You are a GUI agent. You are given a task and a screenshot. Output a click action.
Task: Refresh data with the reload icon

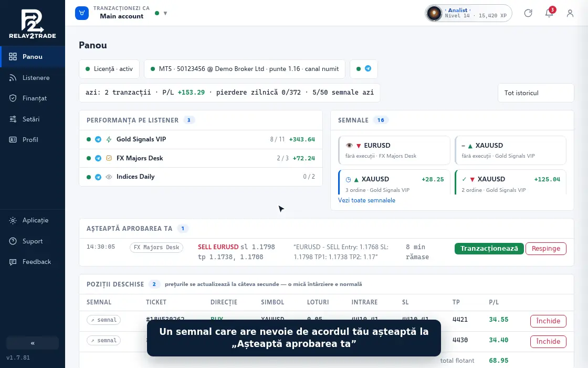[x=528, y=13]
